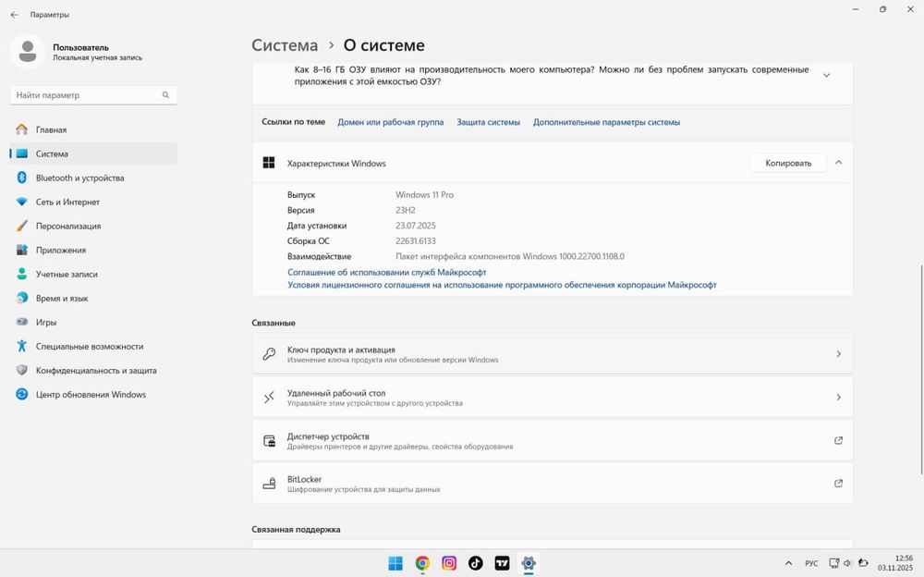Select Центр обновления Windows in sidebar
This screenshot has height=577, width=924.
click(93, 394)
